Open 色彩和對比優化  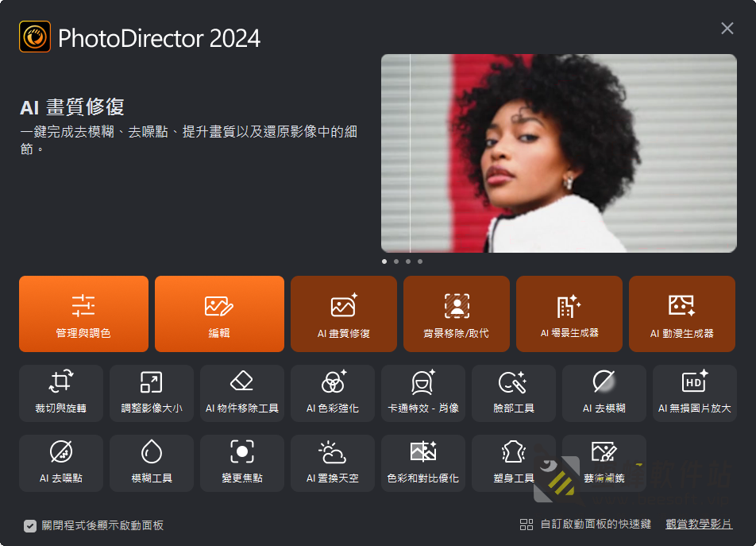pos(423,463)
